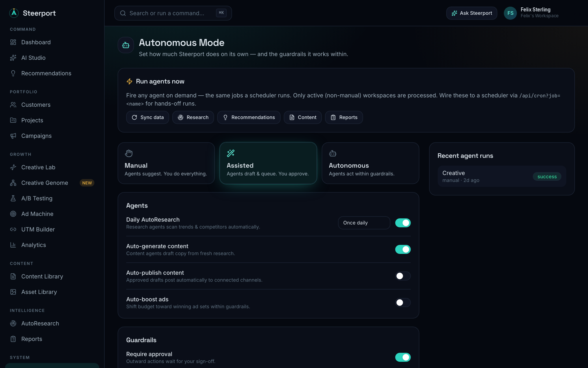Click the Recent agent runs heading
The width and height of the screenshot is (588, 368).
tap(465, 156)
